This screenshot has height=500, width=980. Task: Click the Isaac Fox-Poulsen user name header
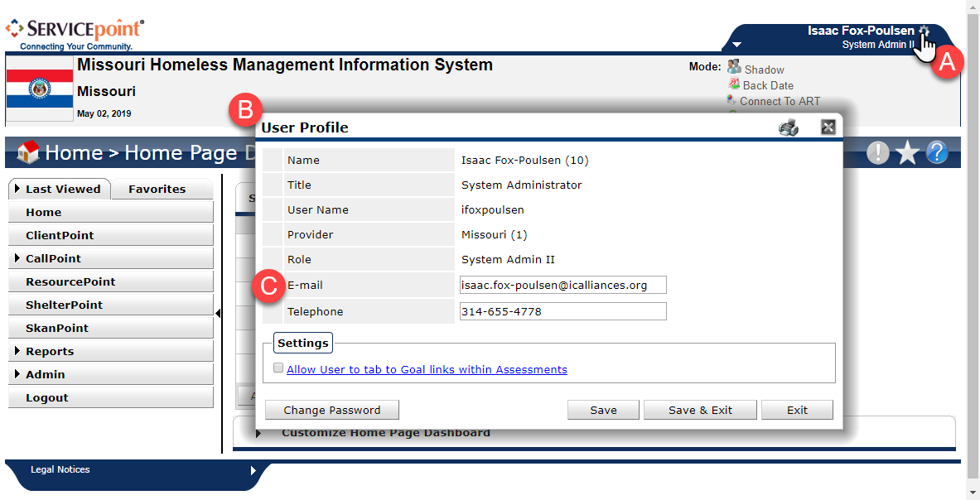[x=861, y=31]
